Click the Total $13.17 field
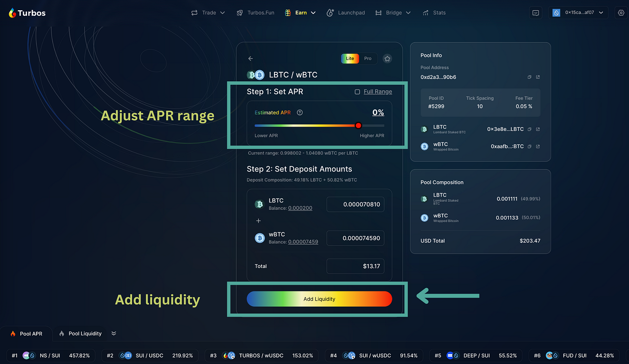Image resolution: width=629 pixels, height=364 pixels. pyautogui.click(x=355, y=266)
